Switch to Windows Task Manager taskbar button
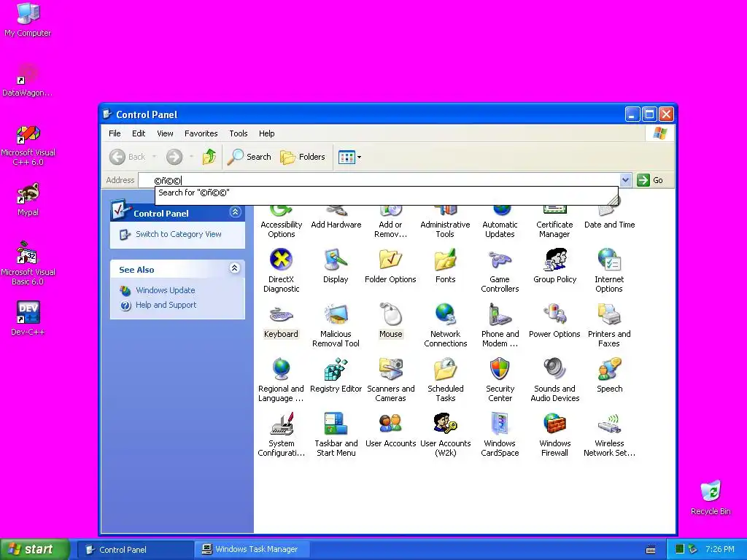The height and width of the screenshot is (560, 747). click(x=252, y=549)
